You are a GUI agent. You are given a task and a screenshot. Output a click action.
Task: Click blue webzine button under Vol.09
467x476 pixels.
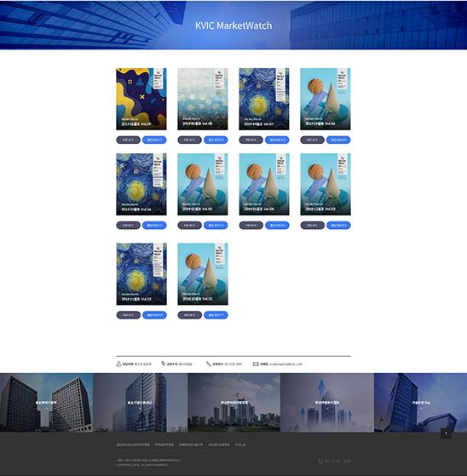(154, 140)
